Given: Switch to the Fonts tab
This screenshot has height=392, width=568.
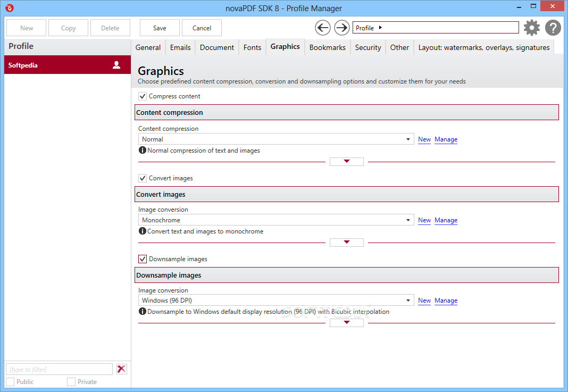Looking at the screenshot, I should tap(252, 47).
